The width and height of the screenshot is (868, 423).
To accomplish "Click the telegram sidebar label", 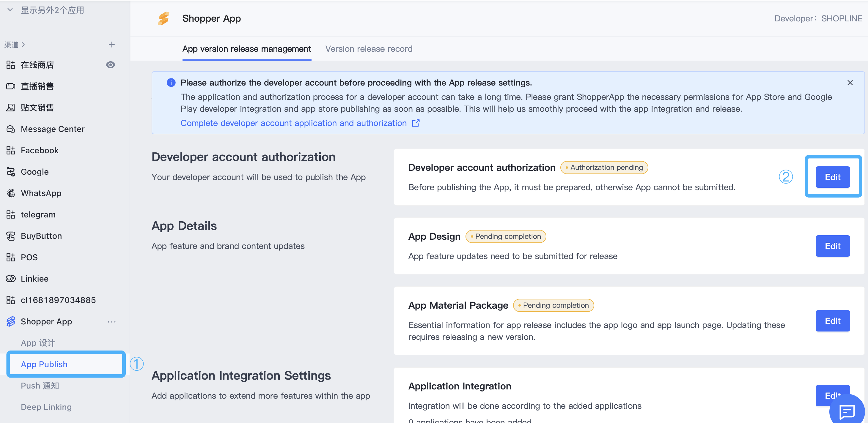I will tap(38, 214).
